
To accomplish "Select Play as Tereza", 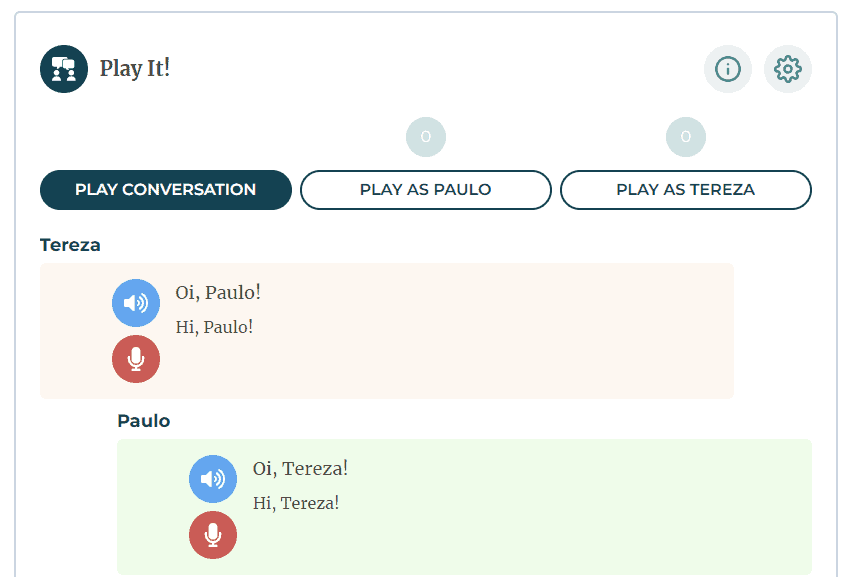I will coord(686,190).
